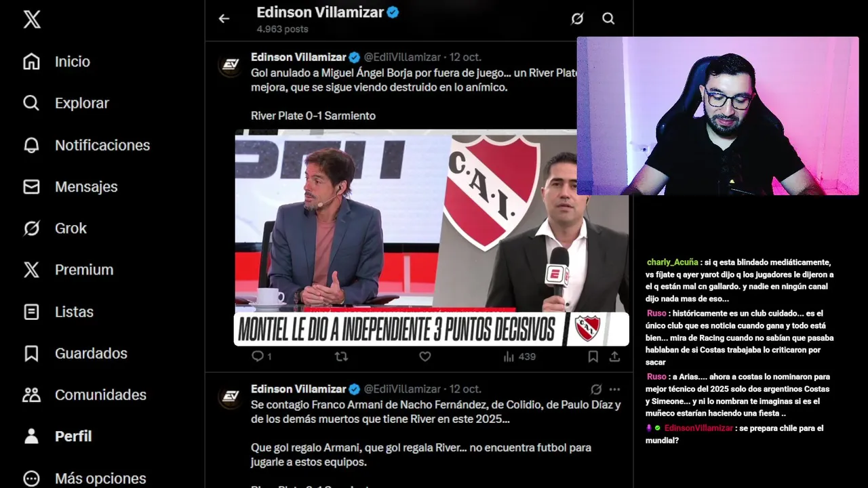868x488 pixels.
Task: Reply to the River Plate 0-1 Sarmiento post
Action: (x=261, y=357)
